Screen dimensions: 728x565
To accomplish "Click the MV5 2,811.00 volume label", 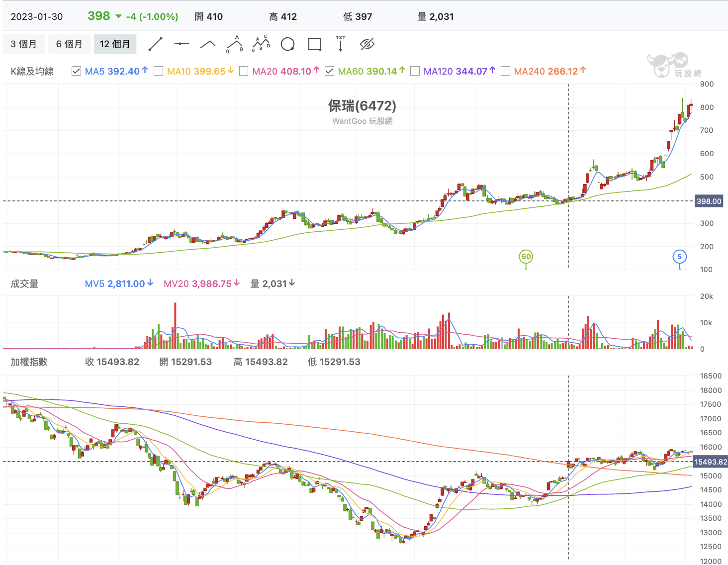I will point(119,283).
